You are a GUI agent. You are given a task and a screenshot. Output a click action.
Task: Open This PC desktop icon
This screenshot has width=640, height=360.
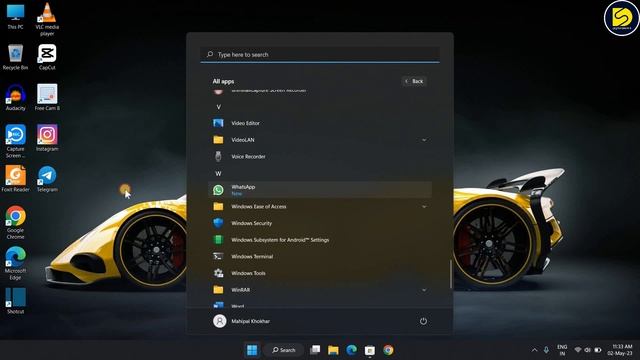pyautogui.click(x=16, y=16)
